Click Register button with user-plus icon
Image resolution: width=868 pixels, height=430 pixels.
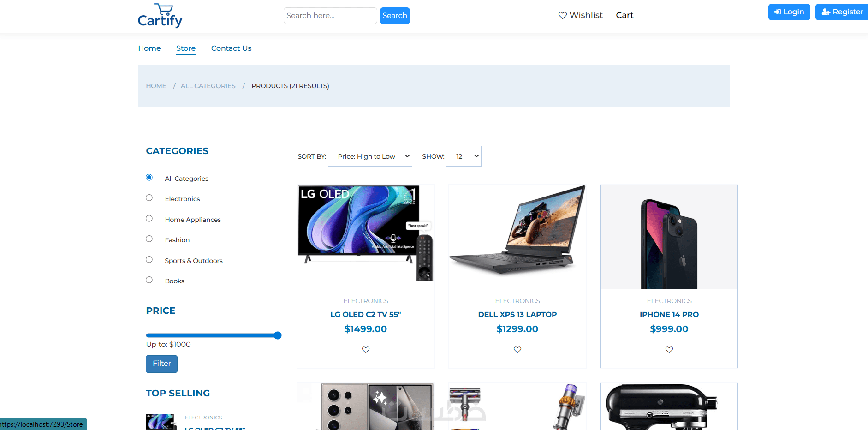point(842,12)
